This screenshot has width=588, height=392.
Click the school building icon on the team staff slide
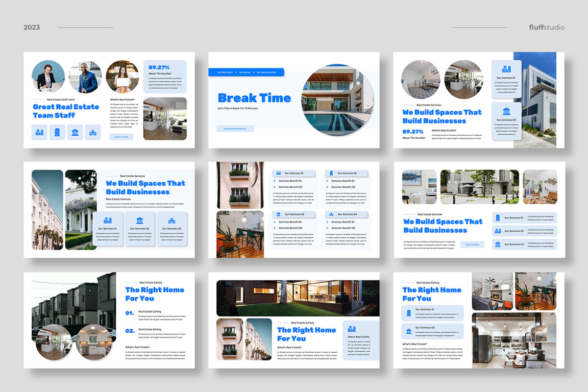point(93,132)
